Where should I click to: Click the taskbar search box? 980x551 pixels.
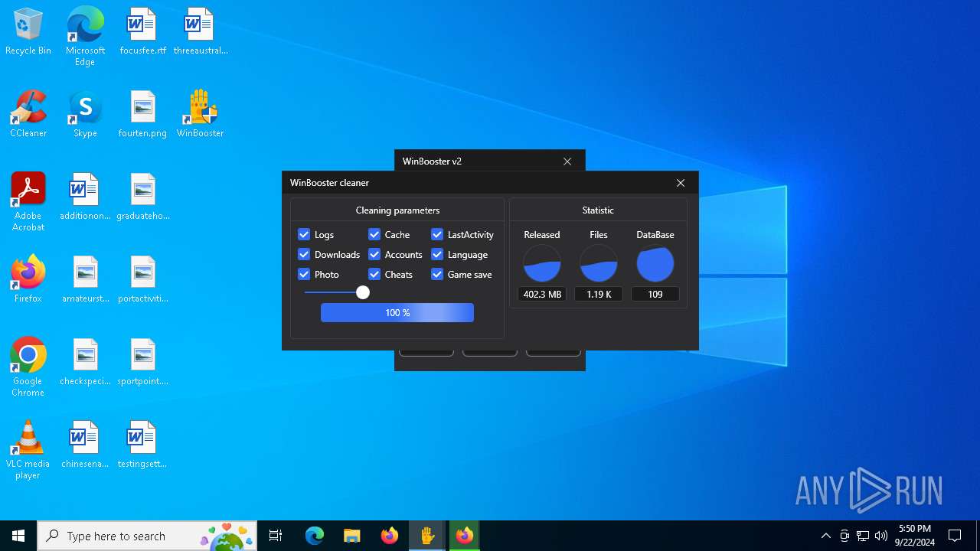tap(147, 536)
